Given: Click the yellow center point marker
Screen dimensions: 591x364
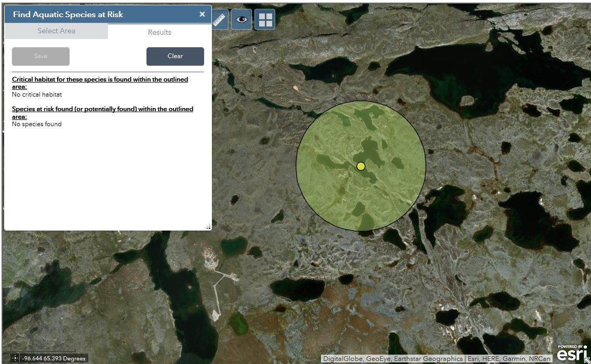Looking at the screenshot, I should (361, 166).
